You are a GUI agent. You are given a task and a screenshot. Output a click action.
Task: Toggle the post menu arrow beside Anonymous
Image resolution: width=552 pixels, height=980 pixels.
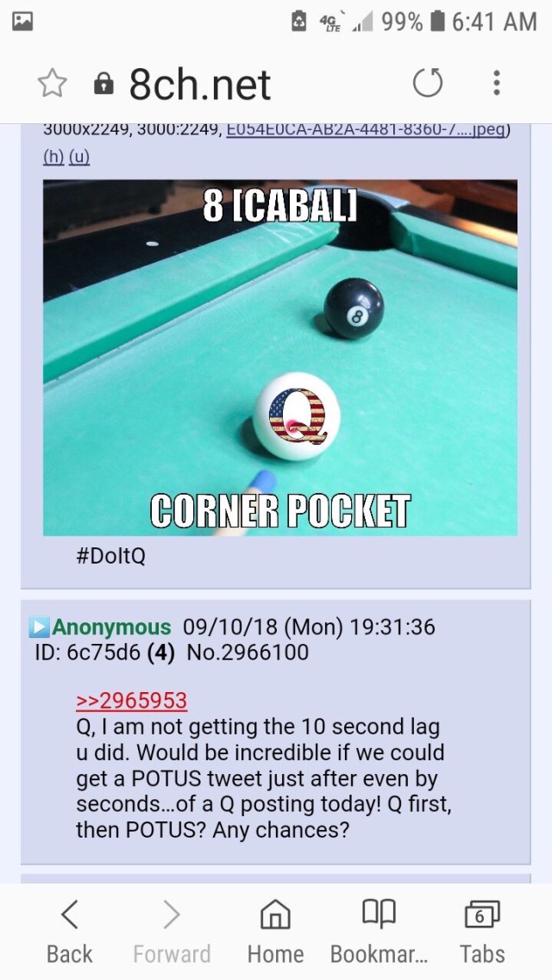point(39,627)
